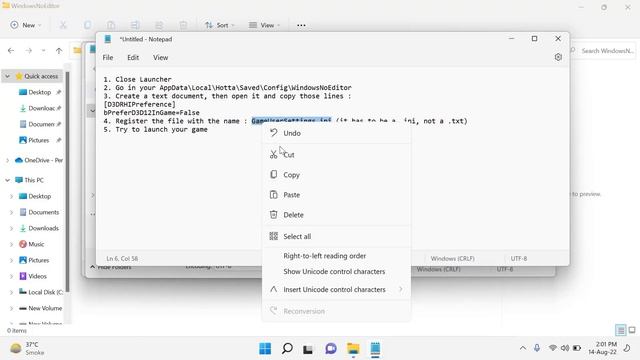The width and height of the screenshot is (640, 360).
Task: Choose Select all from the context menu
Action: (x=336, y=236)
